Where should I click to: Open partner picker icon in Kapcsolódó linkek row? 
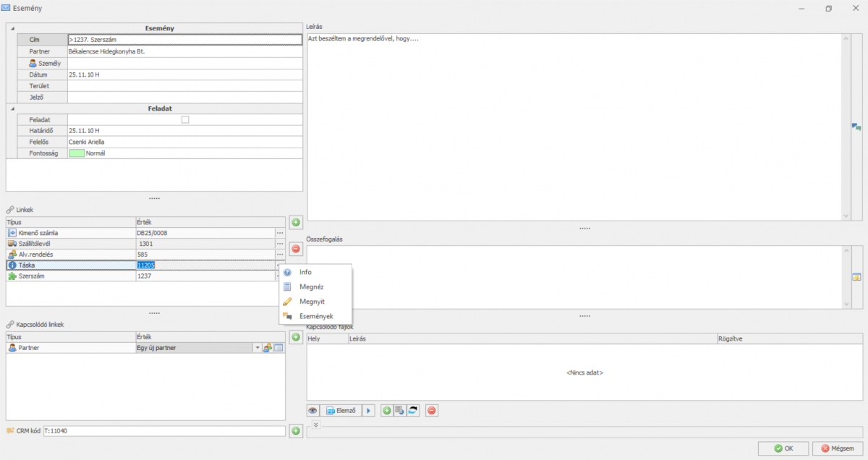[x=267, y=348]
